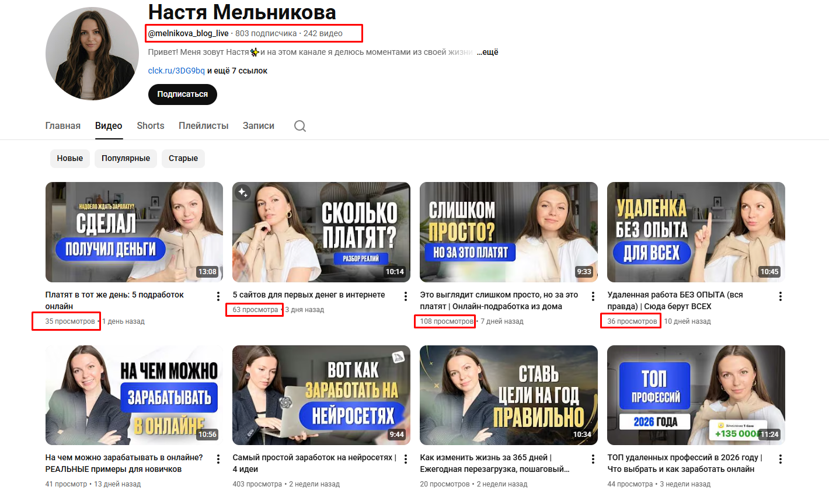
Task: Select the 'Новые' sort filter chip
Action: coord(70,158)
